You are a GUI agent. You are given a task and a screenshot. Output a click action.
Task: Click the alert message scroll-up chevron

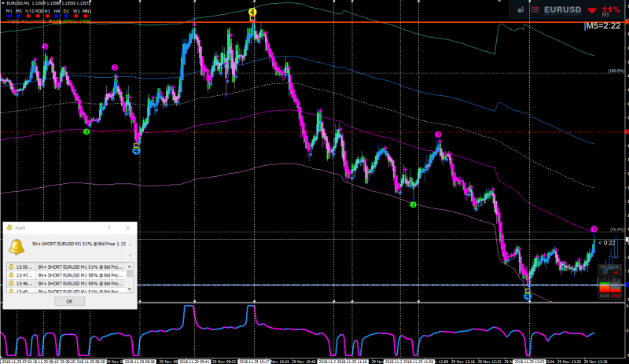click(x=130, y=245)
